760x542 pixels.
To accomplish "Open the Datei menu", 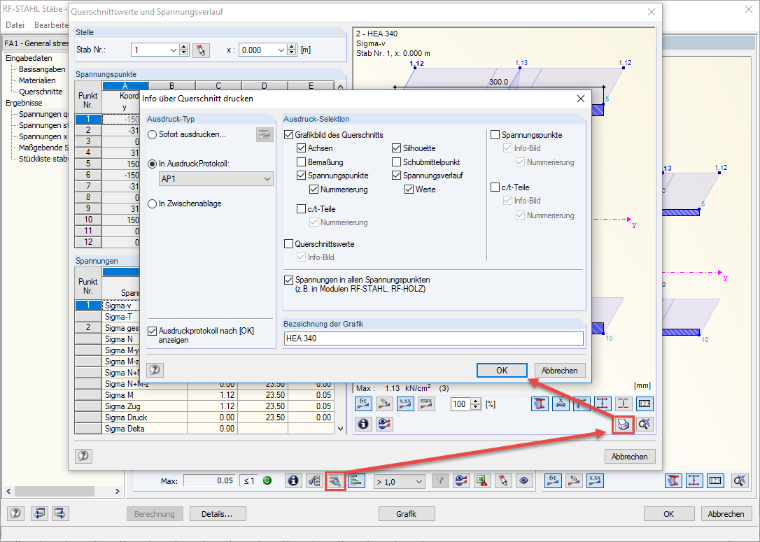I will click(x=15, y=25).
